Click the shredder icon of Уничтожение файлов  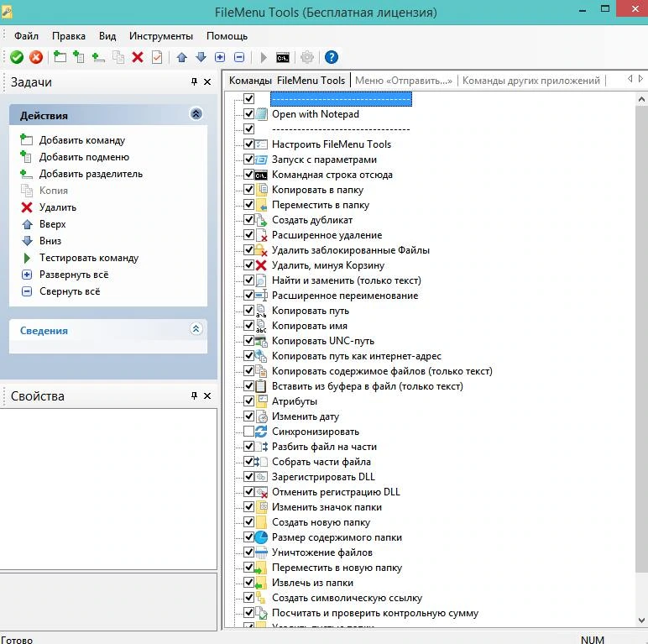(261, 552)
